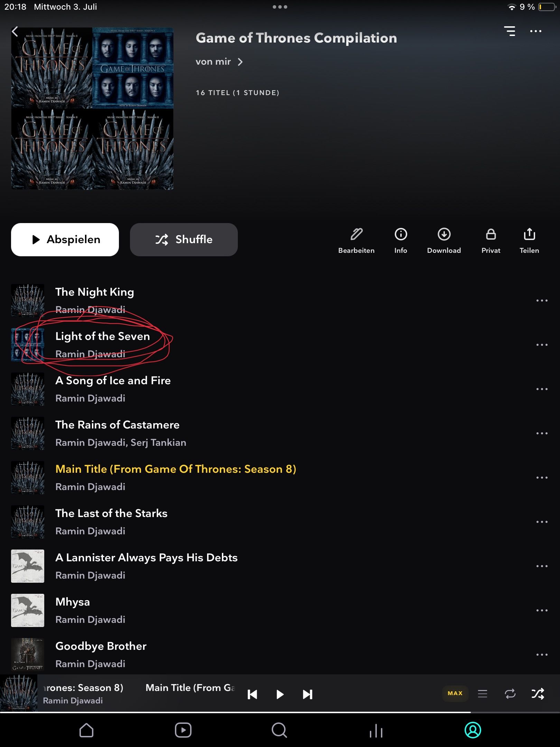Seek using the mini player progress bar
The image size is (560, 747).
pyautogui.click(x=280, y=712)
